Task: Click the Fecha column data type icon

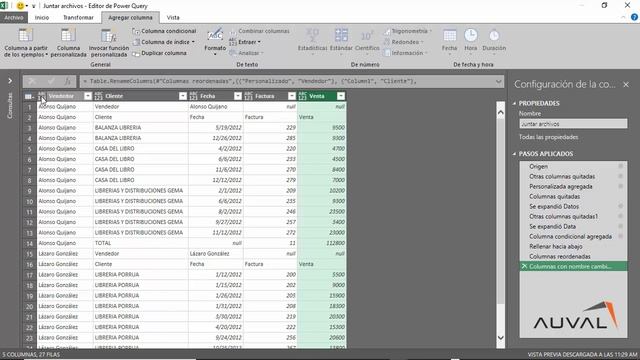Action: 193,96
